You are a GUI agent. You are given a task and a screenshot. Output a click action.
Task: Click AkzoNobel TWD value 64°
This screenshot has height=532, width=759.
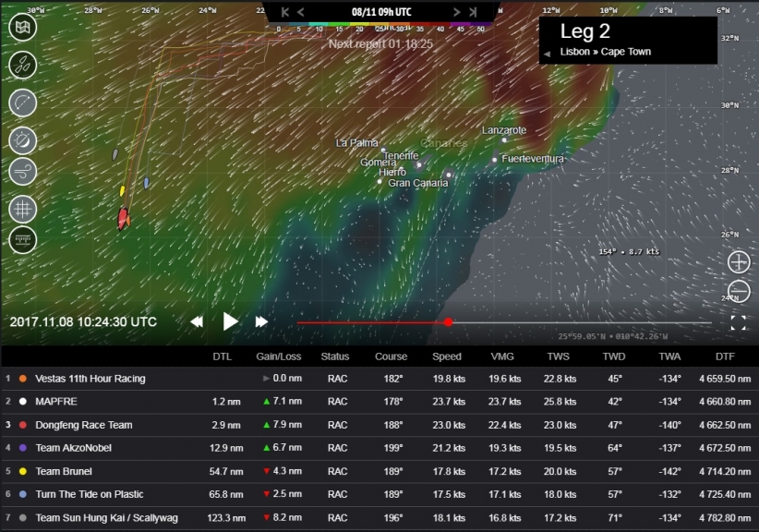(x=615, y=448)
